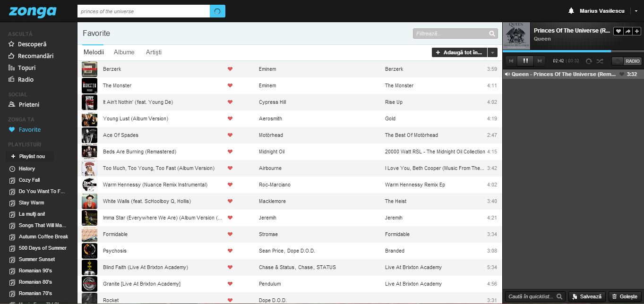The width and height of the screenshot is (644, 304).
Task: Share the currently playing track
Action: tap(627, 31)
